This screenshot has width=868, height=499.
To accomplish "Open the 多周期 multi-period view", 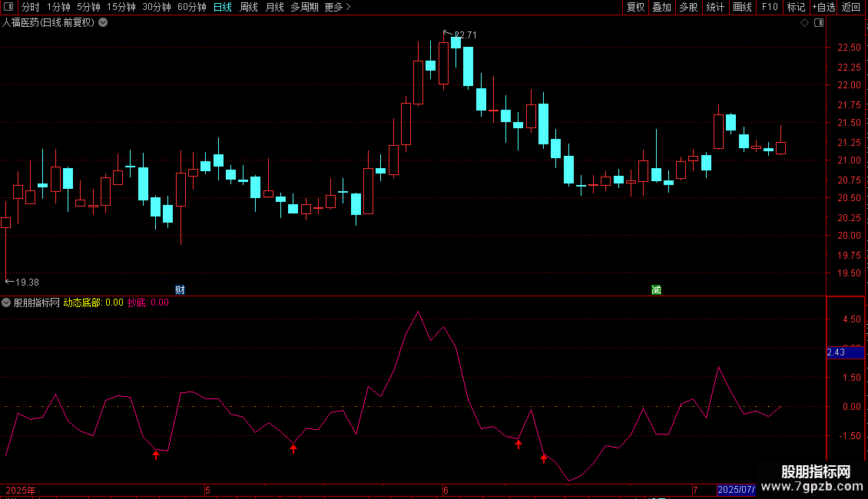I will 304,7.
